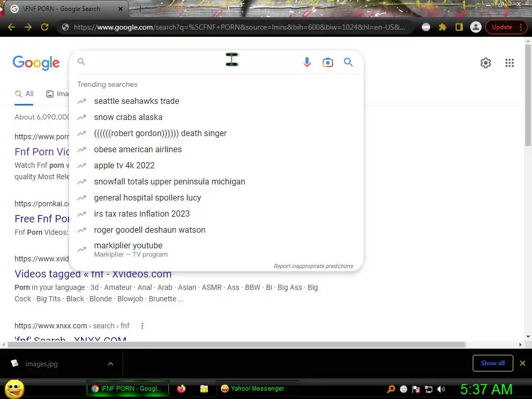Select suggestion roger goodell deshaun watson

click(216, 230)
